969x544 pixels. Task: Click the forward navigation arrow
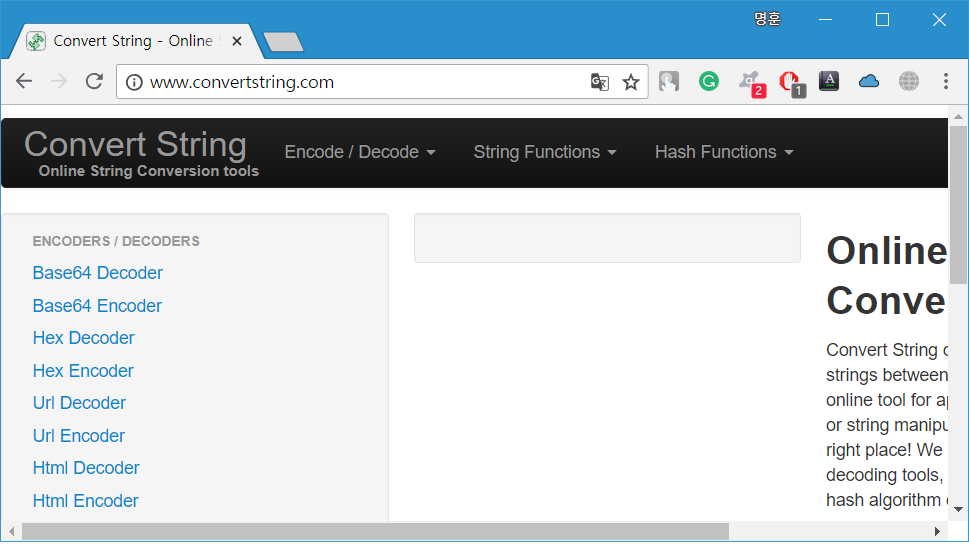point(59,81)
